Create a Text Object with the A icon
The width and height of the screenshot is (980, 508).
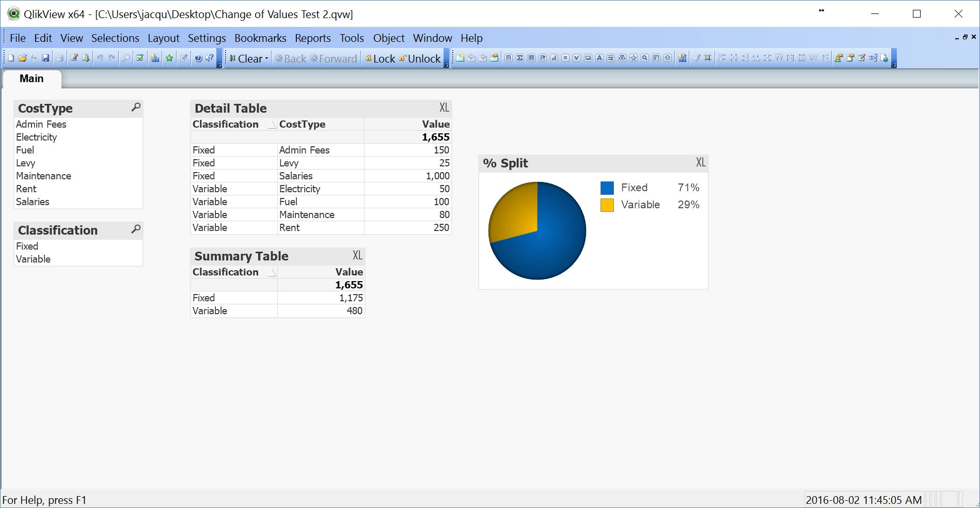[x=599, y=58]
